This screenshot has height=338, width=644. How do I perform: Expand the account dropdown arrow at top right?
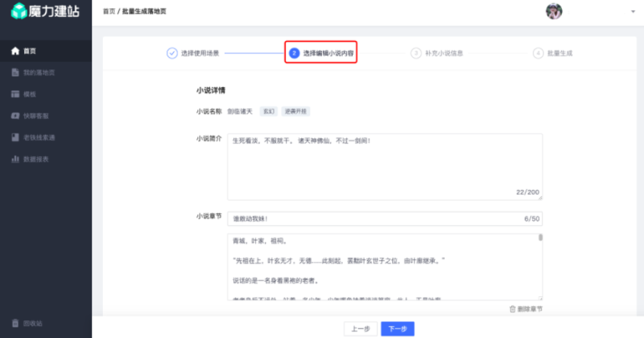[x=633, y=11]
